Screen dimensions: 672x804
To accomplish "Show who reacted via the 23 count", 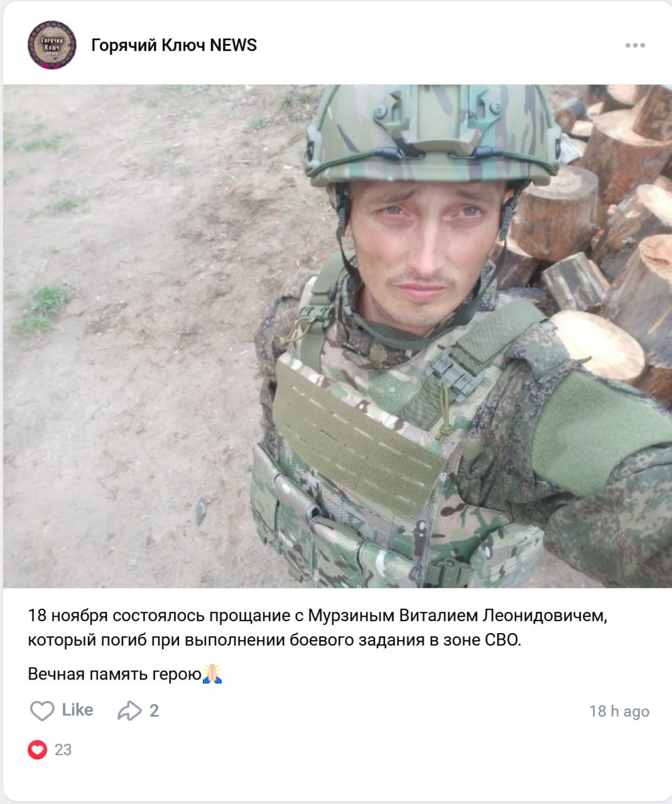I will [63, 749].
